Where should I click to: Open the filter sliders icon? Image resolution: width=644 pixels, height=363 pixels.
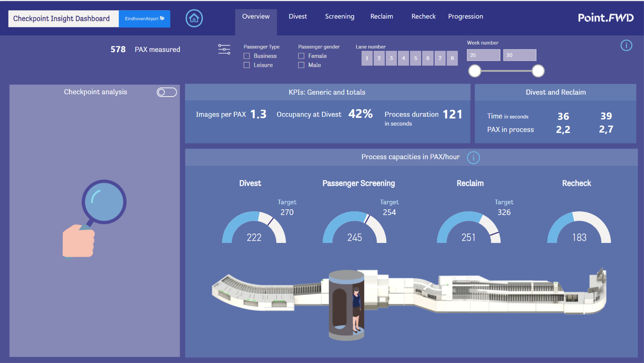point(224,49)
